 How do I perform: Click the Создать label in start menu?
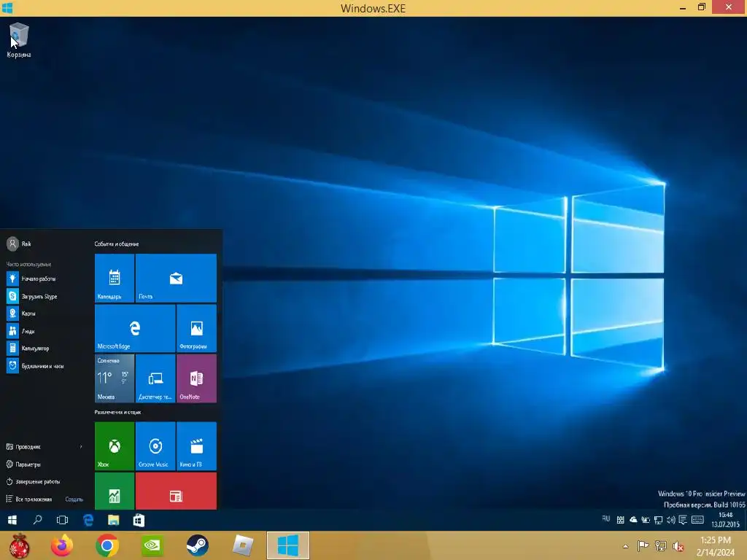point(74,499)
